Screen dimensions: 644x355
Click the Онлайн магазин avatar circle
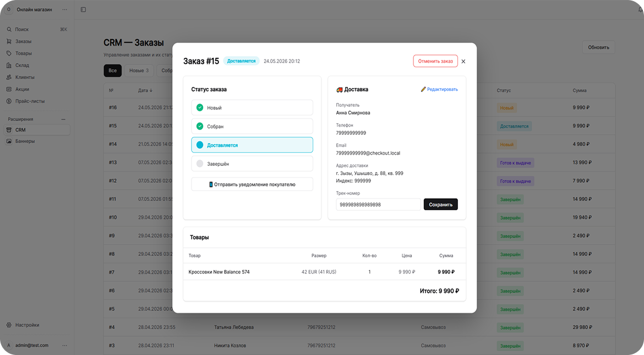coord(9,9)
